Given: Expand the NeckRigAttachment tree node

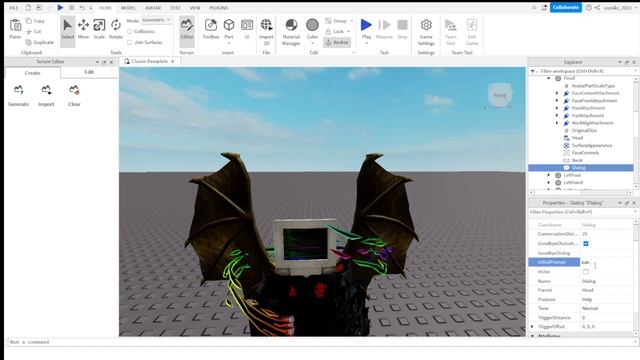Looking at the screenshot, I should (x=557, y=123).
